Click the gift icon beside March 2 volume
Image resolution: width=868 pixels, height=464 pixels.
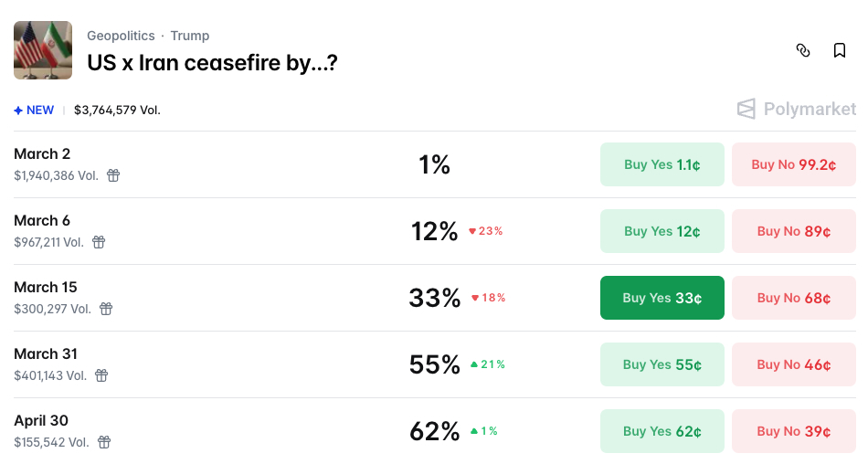(x=113, y=175)
